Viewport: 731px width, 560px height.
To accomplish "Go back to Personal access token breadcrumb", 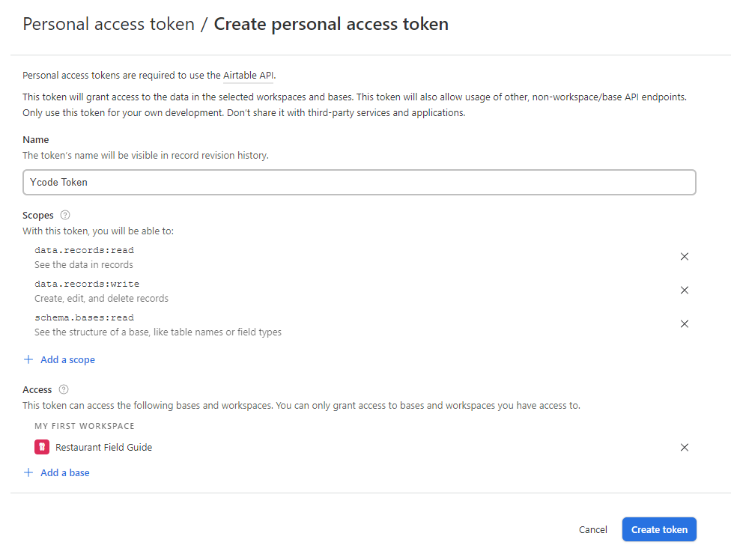I will point(109,24).
